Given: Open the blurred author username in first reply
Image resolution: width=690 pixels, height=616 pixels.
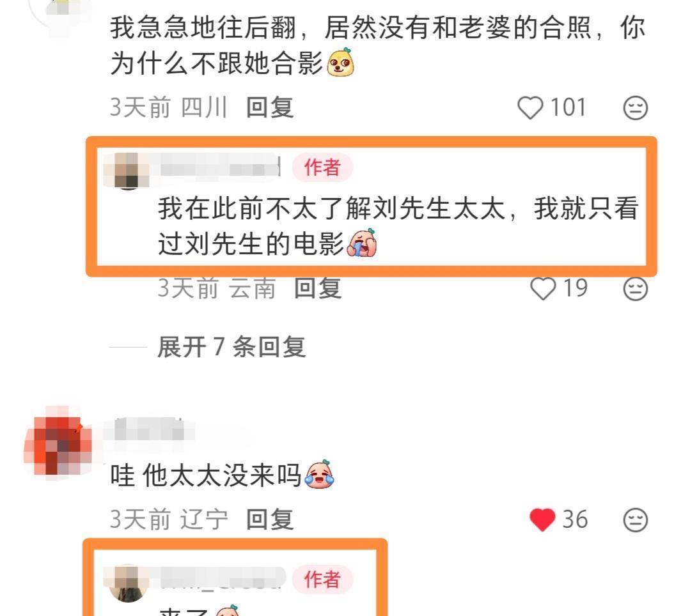Looking at the screenshot, I should pos(219,167).
